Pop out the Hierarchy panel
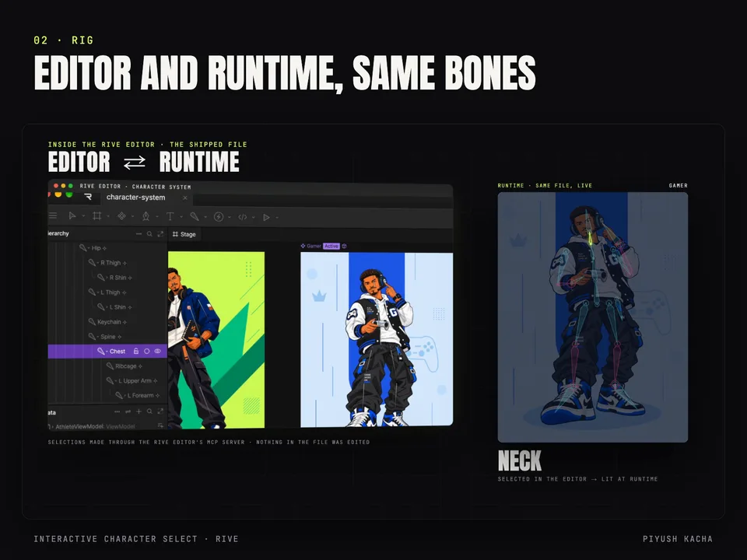The width and height of the screenshot is (747, 560). (160, 234)
